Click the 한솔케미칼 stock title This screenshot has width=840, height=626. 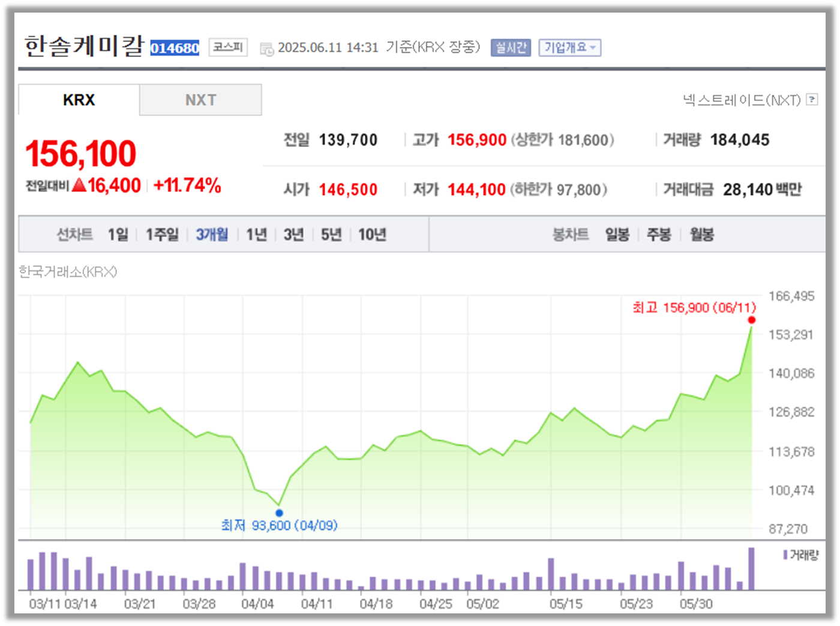pyautogui.click(x=84, y=46)
